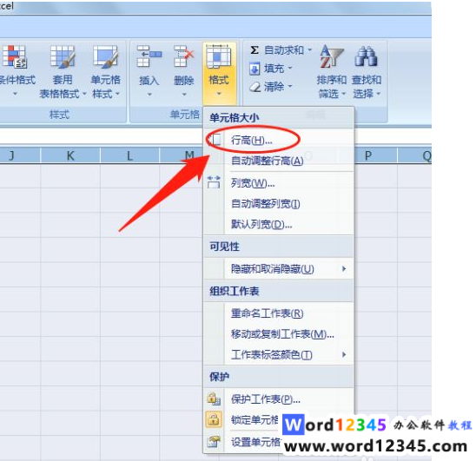This screenshot has height=461, width=476.
Task: Open 工作表标签颜色(T) submenu
Action: 278,355
